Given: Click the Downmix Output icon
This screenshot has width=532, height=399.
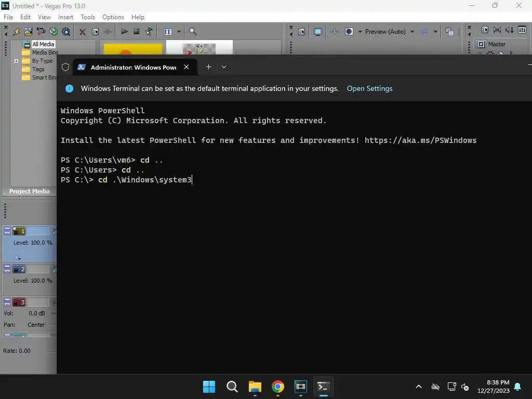Looking at the screenshot, I should coord(497,30).
